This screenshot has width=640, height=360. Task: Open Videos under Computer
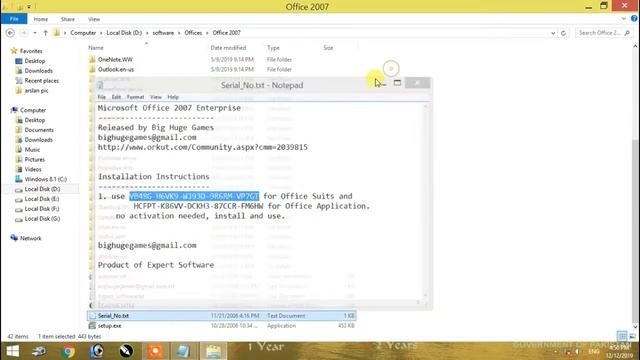pos(33,169)
